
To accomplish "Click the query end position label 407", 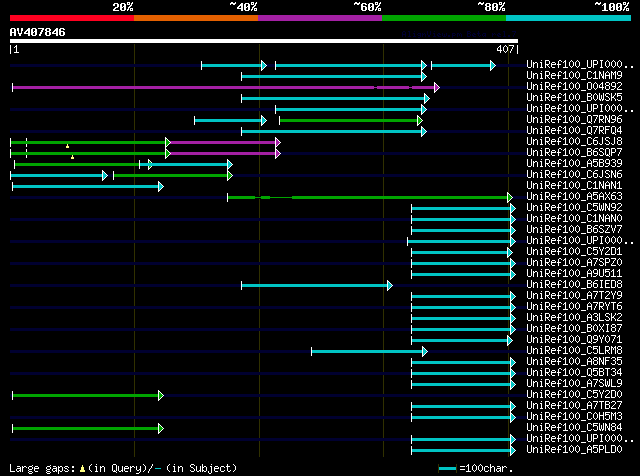I will (x=505, y=49).
